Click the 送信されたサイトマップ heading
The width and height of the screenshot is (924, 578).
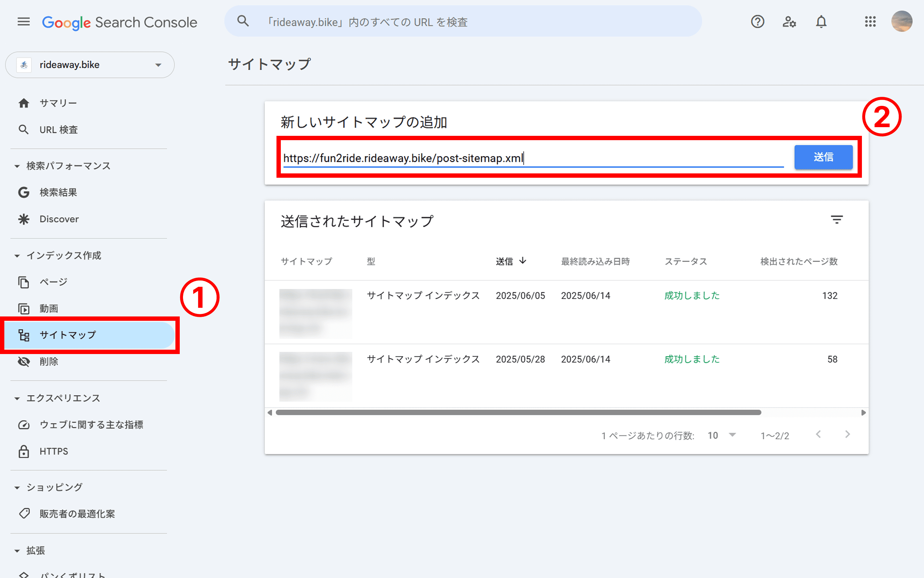tap(357, 221)
